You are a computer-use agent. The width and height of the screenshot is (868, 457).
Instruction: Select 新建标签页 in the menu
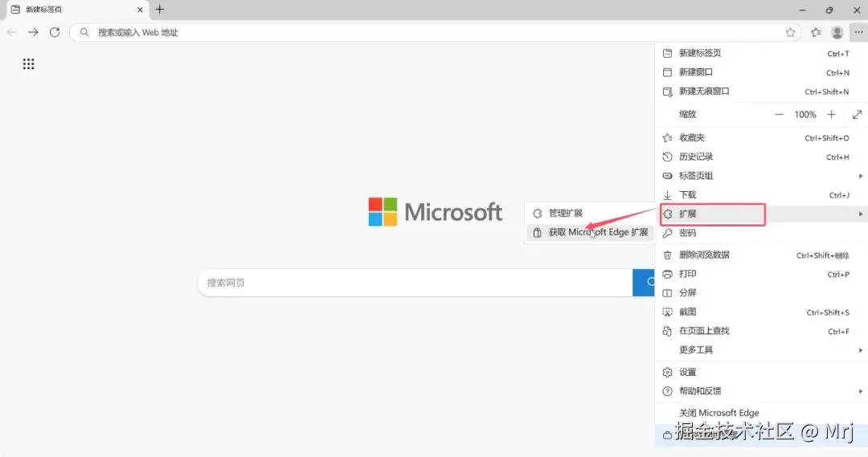point(761,53)
